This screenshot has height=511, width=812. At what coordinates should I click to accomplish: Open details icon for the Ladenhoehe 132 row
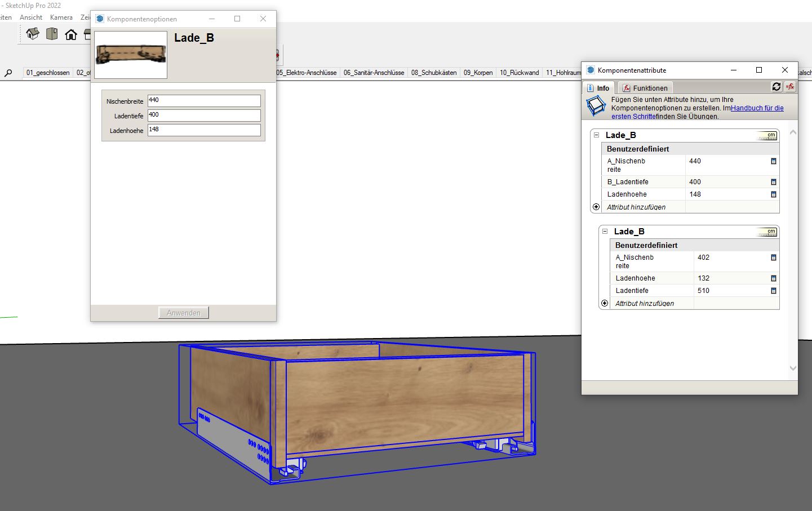(x=773, y=278)
